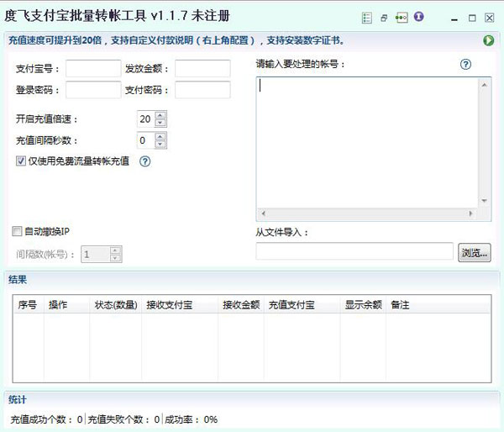Click the 开启充值倍速 value field showing 20
Screen dimensions: 504x432
point(146,119)
